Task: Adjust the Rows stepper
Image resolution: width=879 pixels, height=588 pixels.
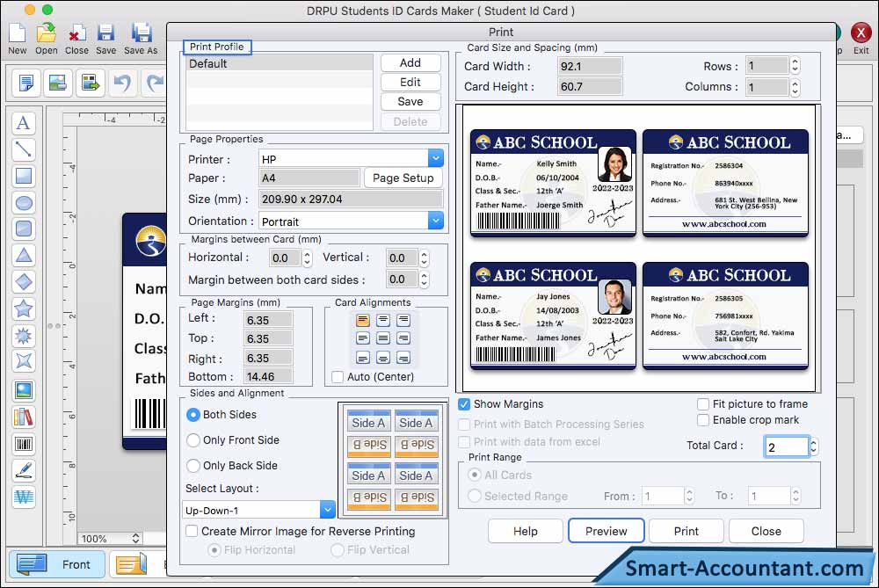Action: 795,66
